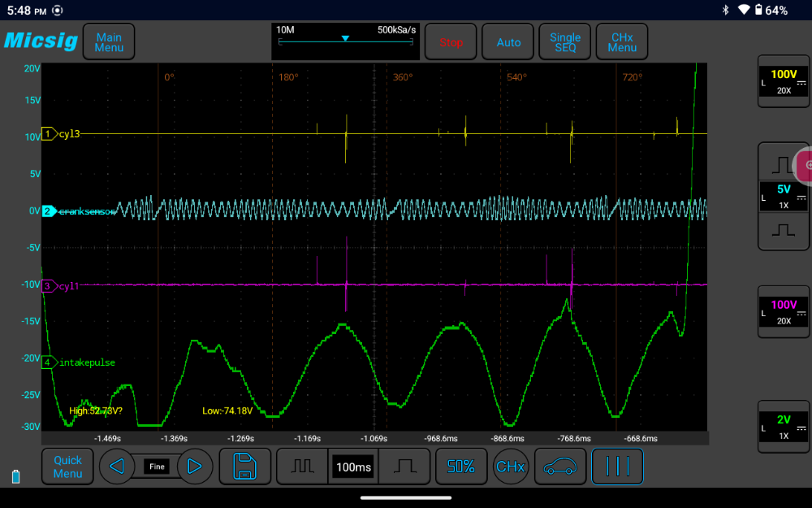Increase time base with single-pulse icon
The image size is (812, 508).
(406, 467)
